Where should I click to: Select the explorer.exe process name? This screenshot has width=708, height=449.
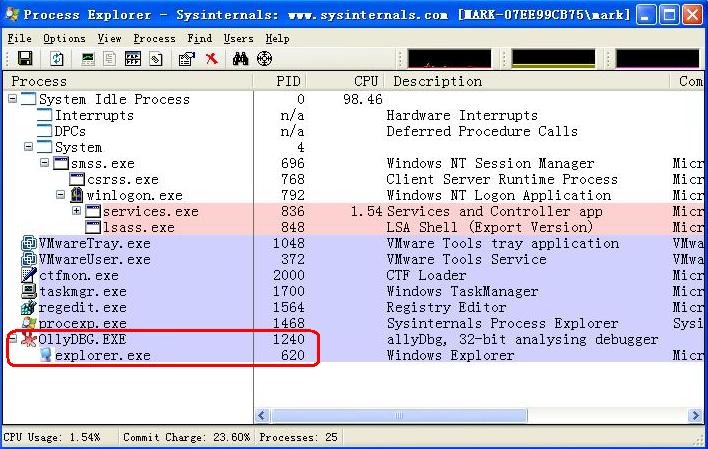coord(103,355)
